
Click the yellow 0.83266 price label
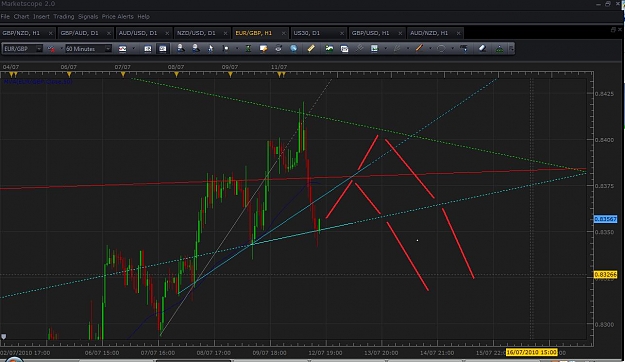[x=605, y=275]
